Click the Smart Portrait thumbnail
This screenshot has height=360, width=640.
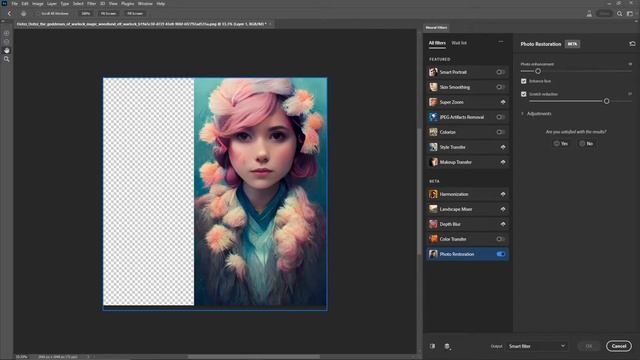433,72
